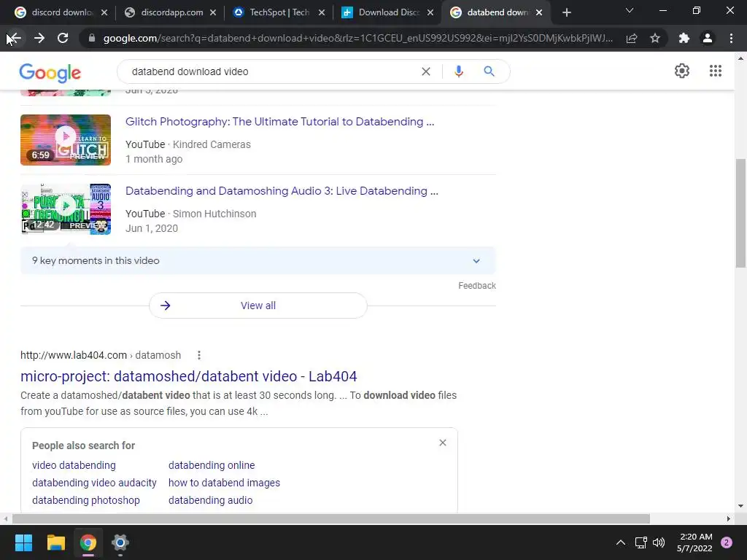Close the People also search for box
Viewport: 747px width, 560px height.
click(x=443, y=443)
